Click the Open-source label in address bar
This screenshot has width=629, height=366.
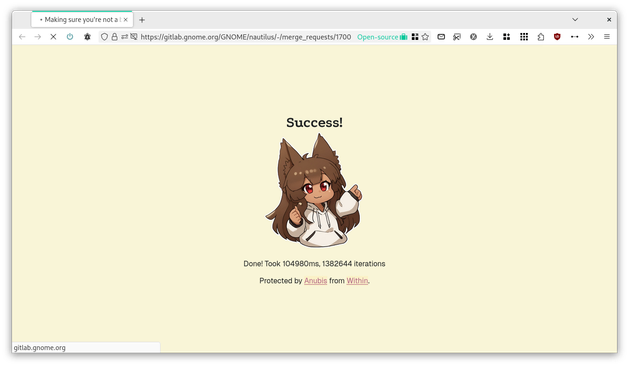point(377,37)
